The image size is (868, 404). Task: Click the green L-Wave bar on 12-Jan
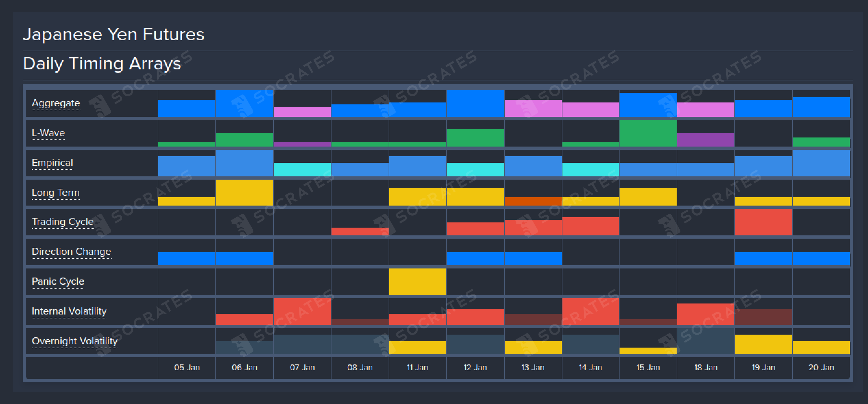click(475, 138)
